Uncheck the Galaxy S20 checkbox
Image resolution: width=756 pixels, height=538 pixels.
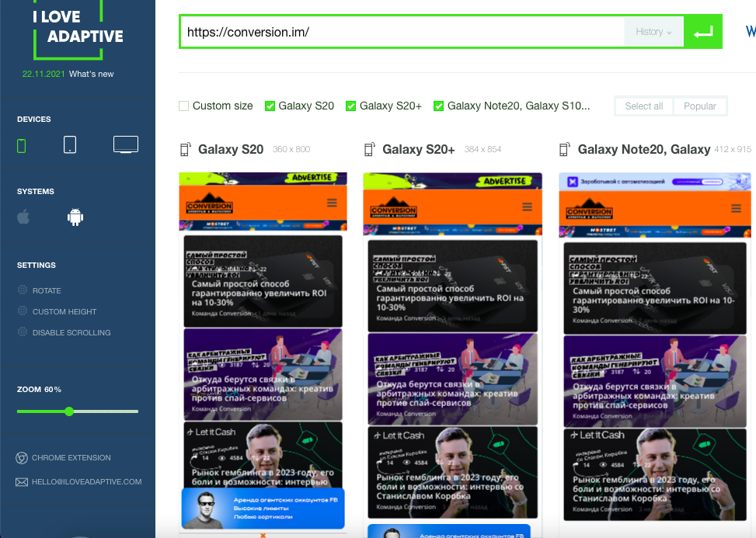270,106
